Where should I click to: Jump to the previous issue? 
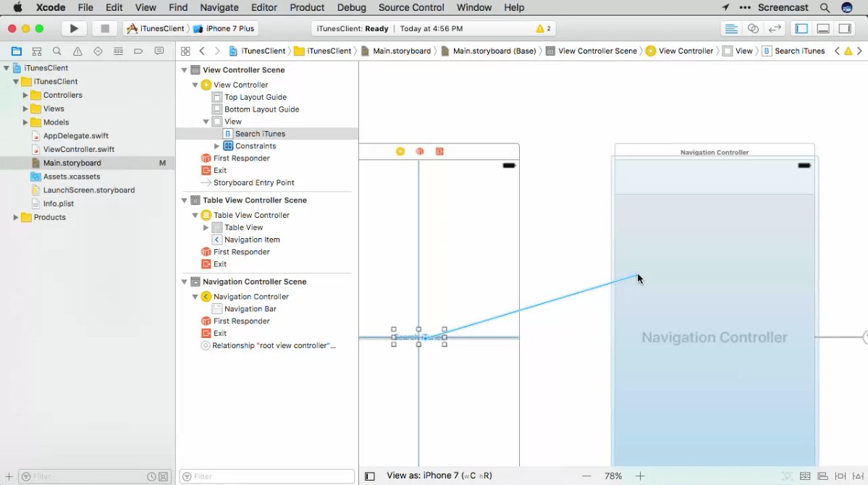837,51
